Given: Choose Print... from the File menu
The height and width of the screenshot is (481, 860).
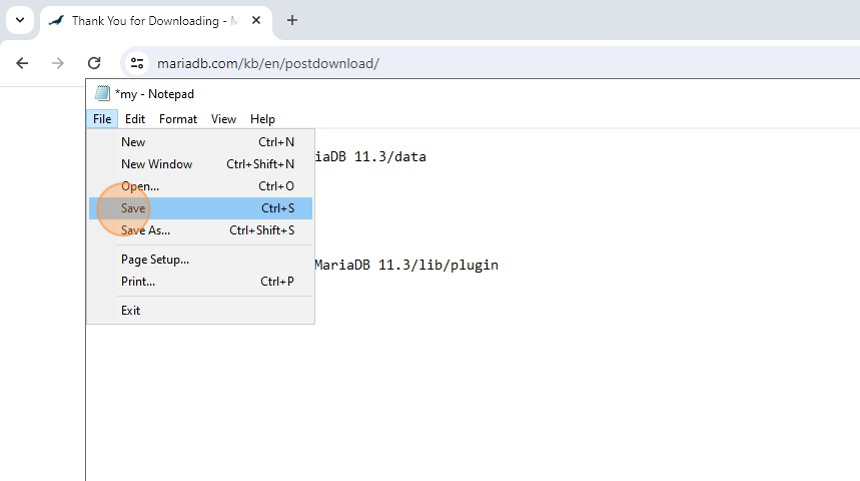Looking at the screenshot, I should point(201,281).
